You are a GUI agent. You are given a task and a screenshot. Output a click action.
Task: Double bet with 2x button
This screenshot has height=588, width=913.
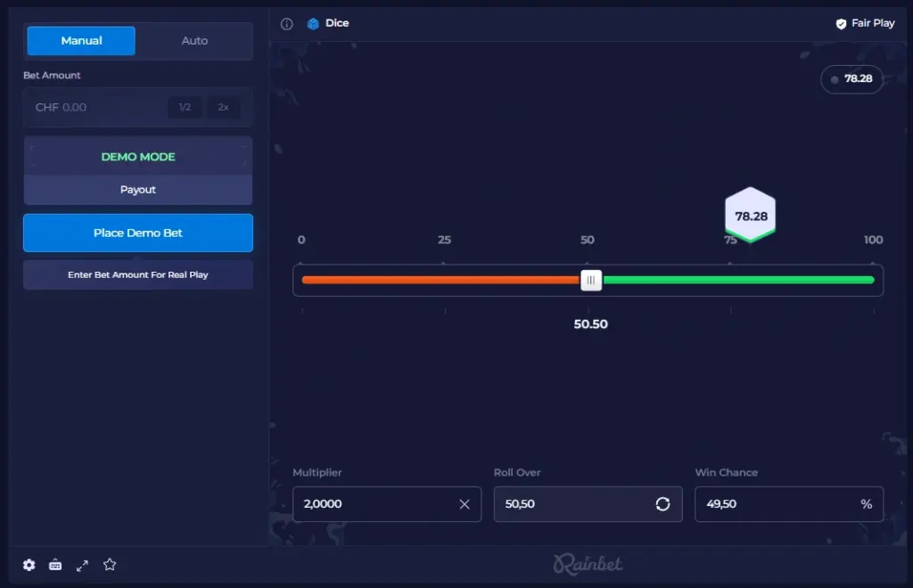[223, 107]
